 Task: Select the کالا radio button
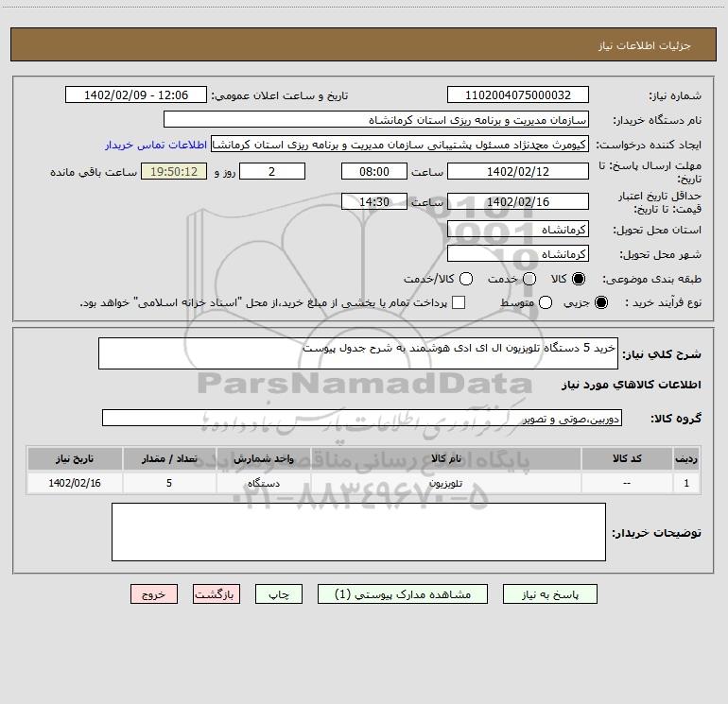579,279
